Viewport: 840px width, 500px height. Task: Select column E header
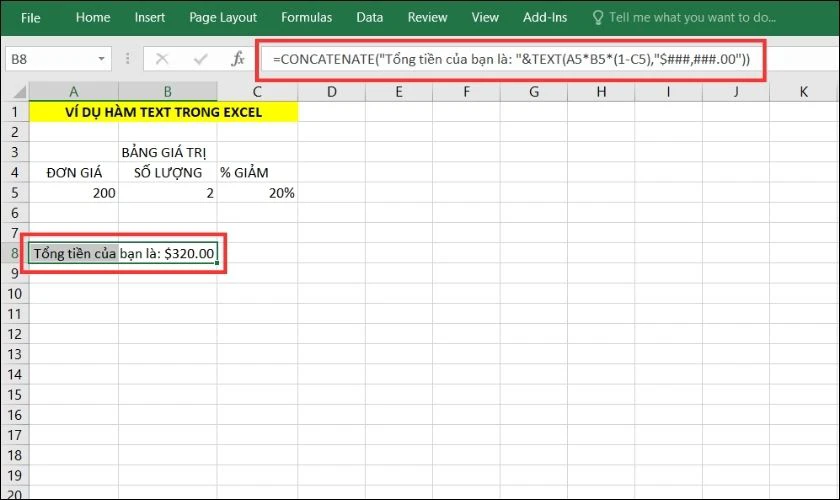coord(399,92)
